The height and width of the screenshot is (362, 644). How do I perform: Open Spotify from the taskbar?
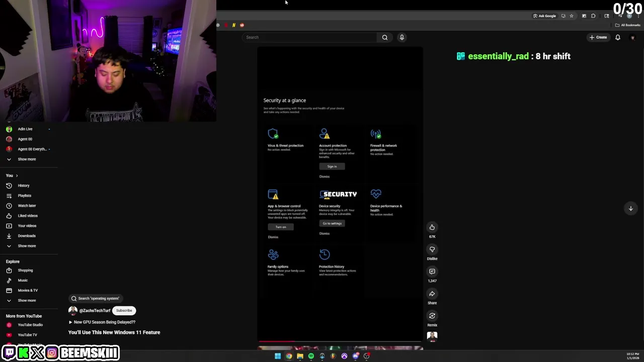click(311, 356)
